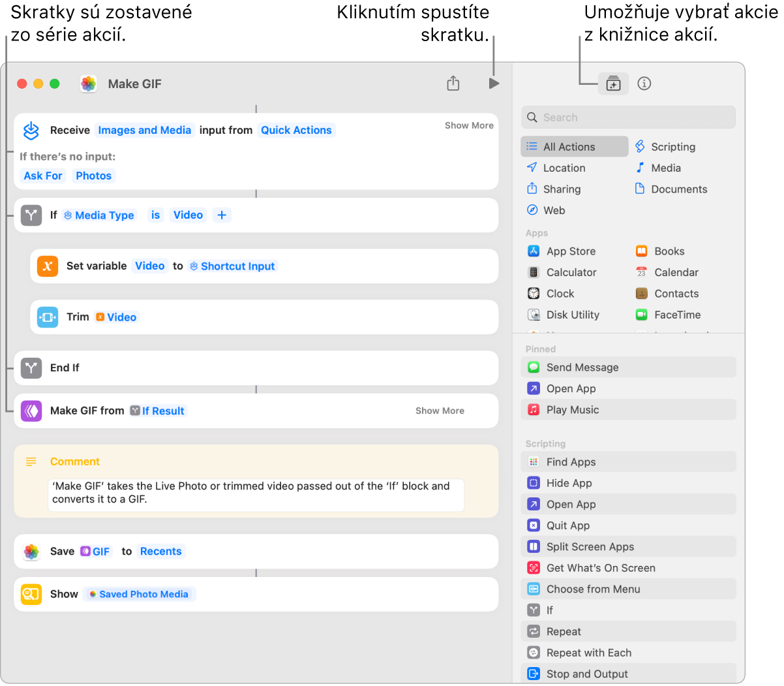Image resolution: width=784 pixels, height=686 pixels.
Task: Select All Actions category
Action: click(575, 147)
